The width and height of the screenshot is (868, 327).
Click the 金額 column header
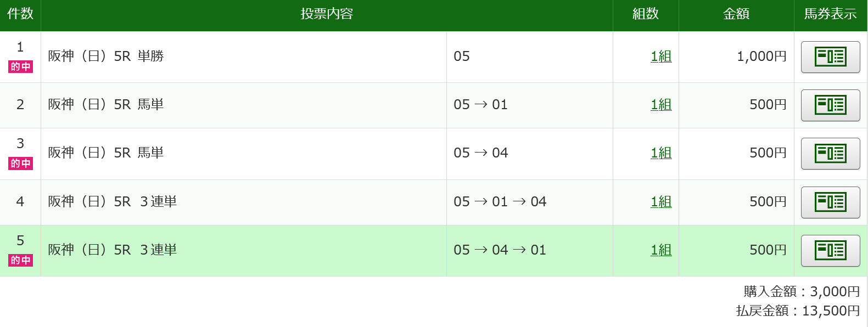click(736, 14)
